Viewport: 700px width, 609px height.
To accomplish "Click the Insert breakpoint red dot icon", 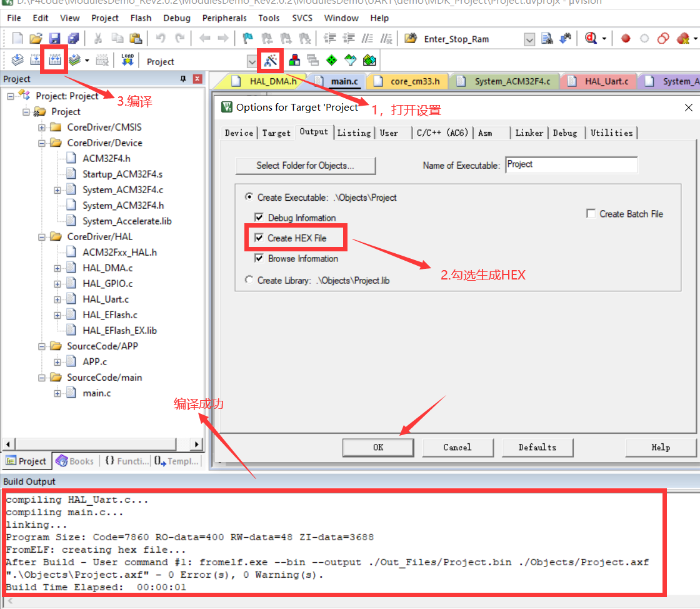I will 626,39.
